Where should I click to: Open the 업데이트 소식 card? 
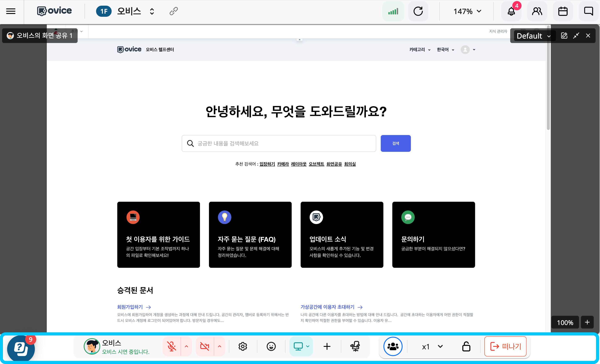point(342,235)
